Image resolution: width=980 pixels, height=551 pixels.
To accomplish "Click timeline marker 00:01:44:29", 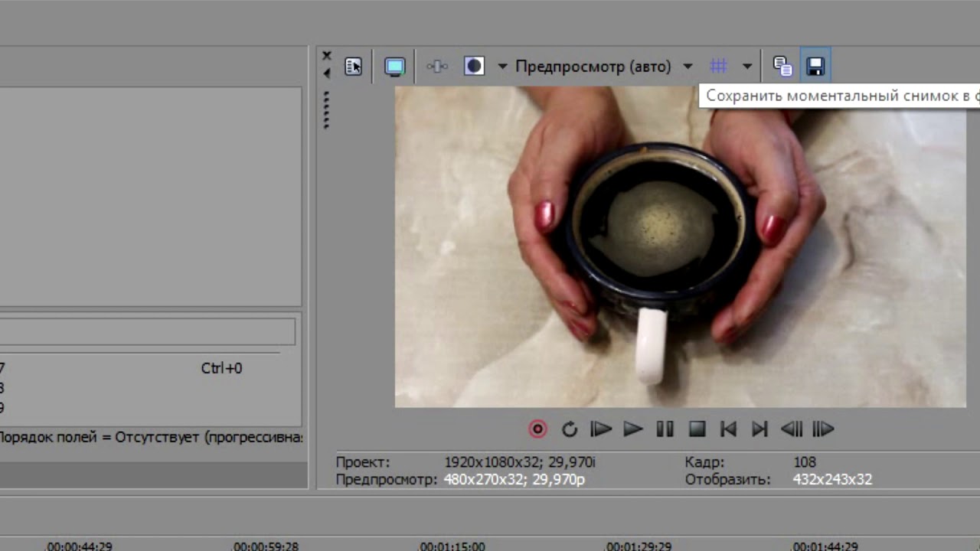I will (x=825, y=546).
